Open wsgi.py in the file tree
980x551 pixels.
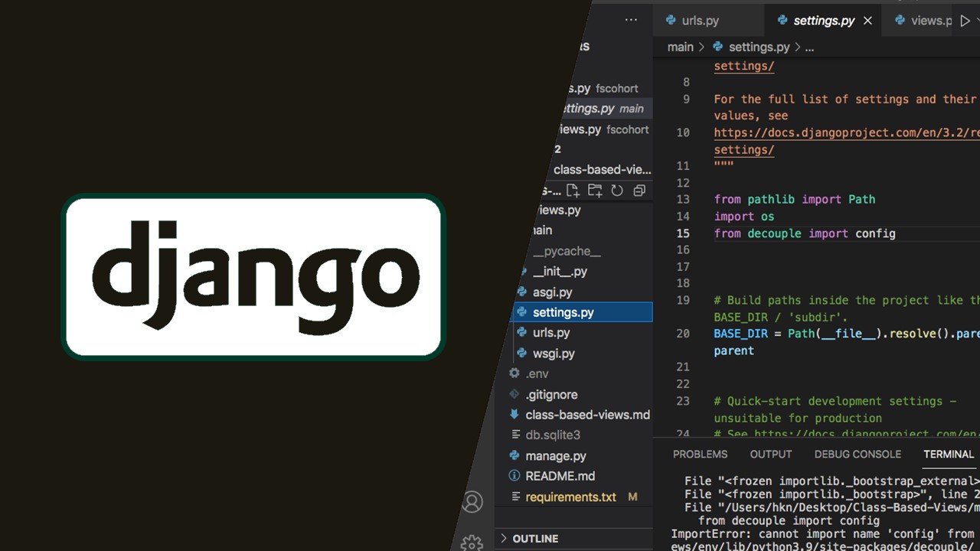point(554,354)
